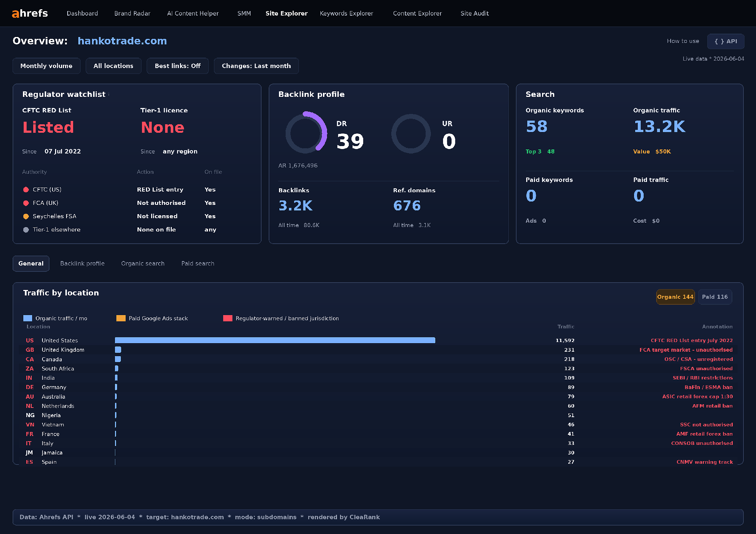The width and height of the screenshot is (756, 534).
Task: Click the orange Paid Google Ads legend swatch
Action: point(121,318)
